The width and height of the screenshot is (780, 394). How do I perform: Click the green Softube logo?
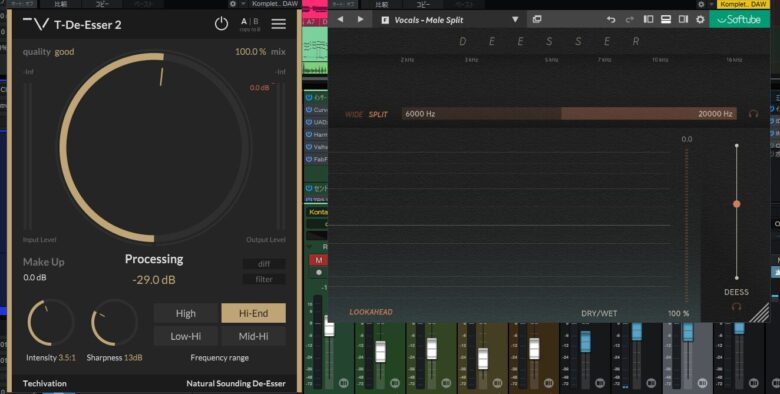click(739, 19)
